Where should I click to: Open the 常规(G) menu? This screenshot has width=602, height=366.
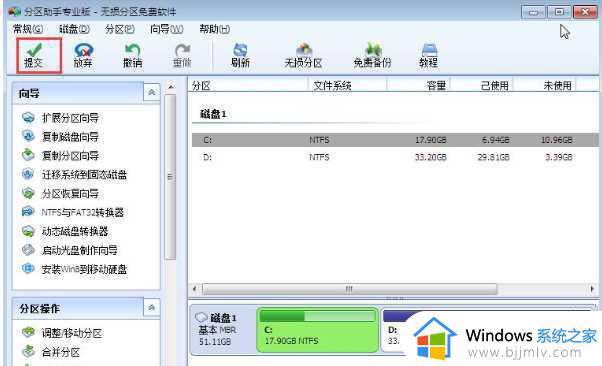pos(28,29)
